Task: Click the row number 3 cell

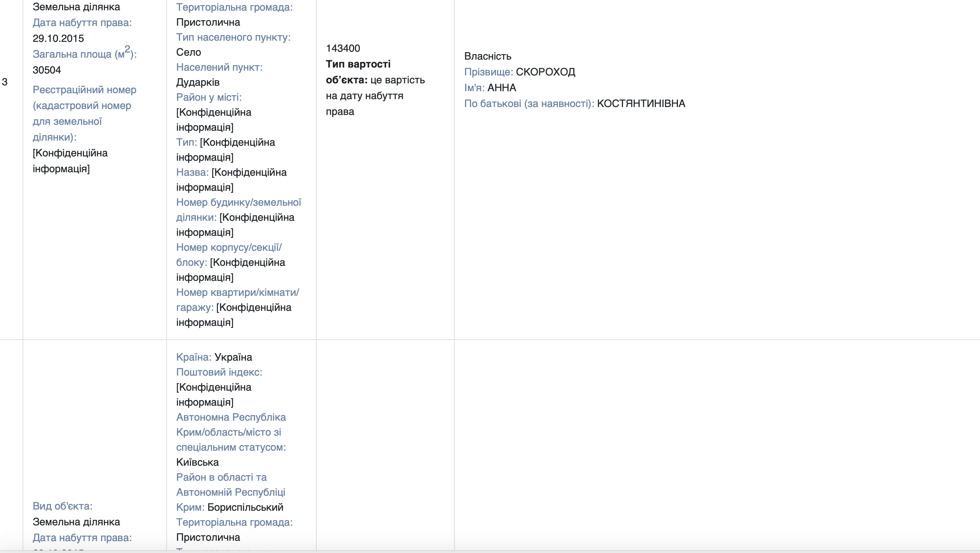Action: tap(5, 82)
